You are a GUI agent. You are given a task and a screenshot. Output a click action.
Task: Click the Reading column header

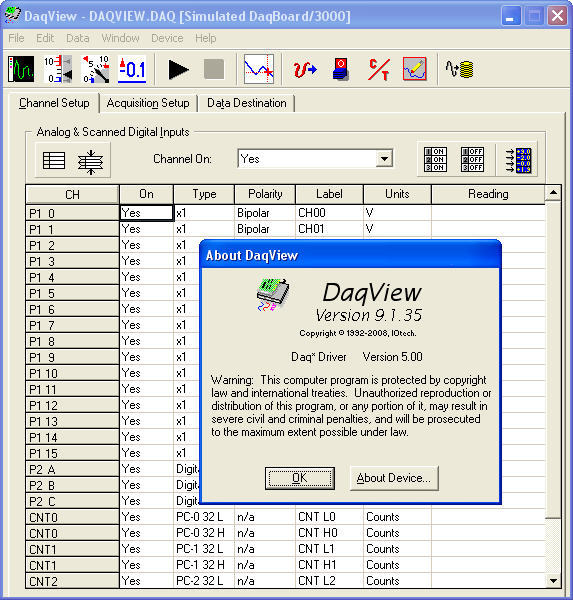click(x=488, y=194)
